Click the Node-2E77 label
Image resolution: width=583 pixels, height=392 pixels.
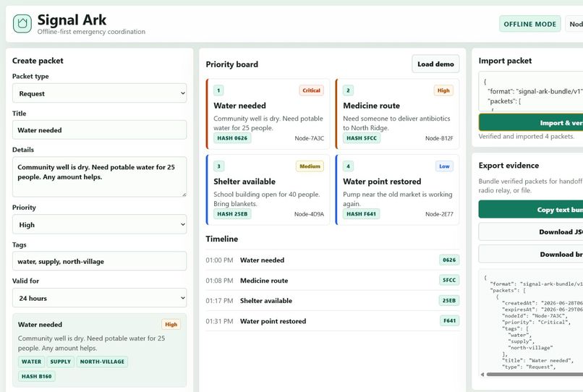click(439, 214)
